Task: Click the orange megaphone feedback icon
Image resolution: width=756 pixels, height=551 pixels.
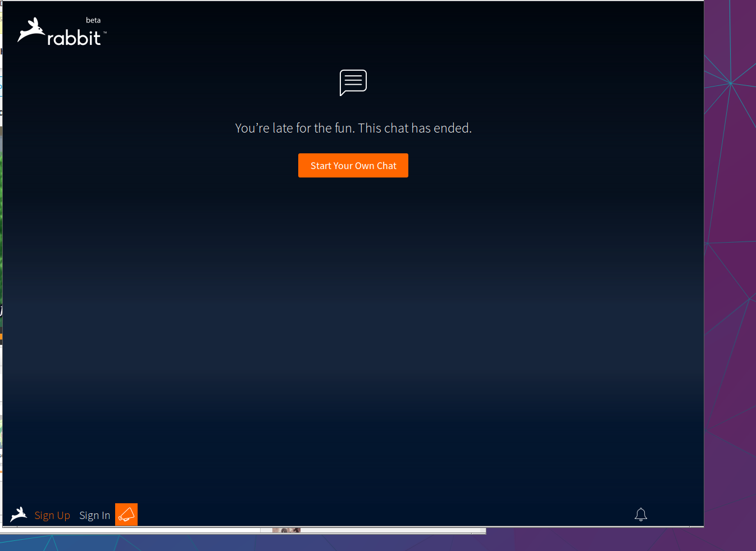Action: pos(126,514)
